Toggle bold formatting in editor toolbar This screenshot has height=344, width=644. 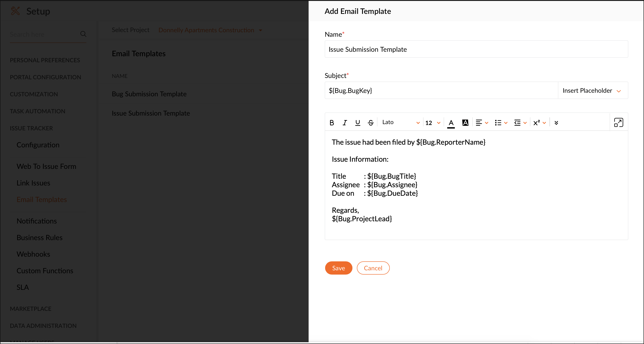[332, 123]
